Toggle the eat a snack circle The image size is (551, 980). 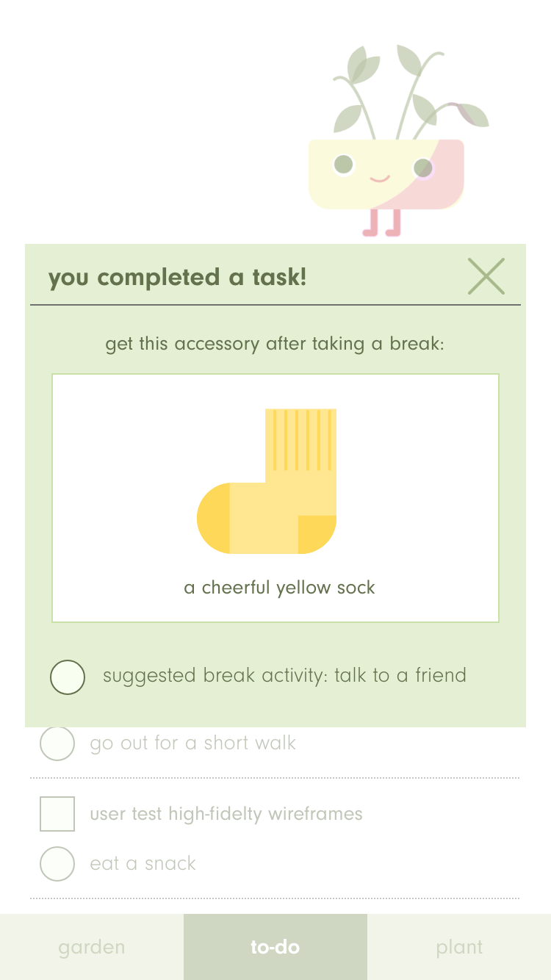(57, 863)
